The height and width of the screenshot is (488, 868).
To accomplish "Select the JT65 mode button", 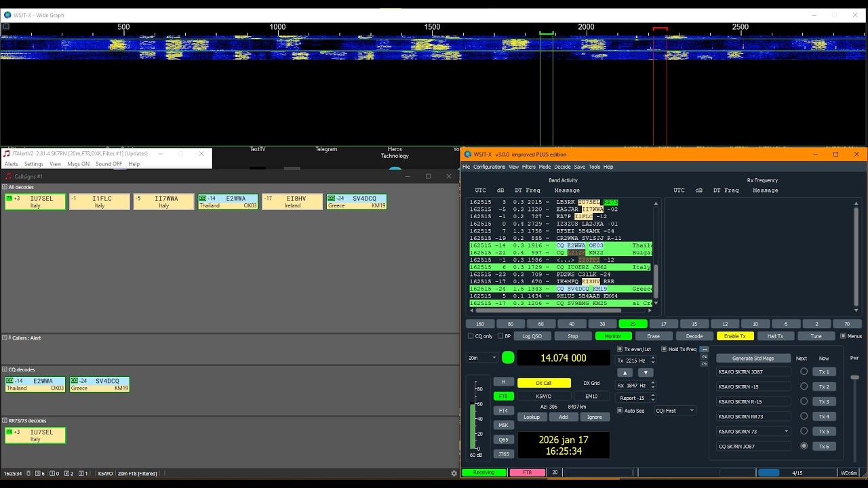I will (503, 454).
